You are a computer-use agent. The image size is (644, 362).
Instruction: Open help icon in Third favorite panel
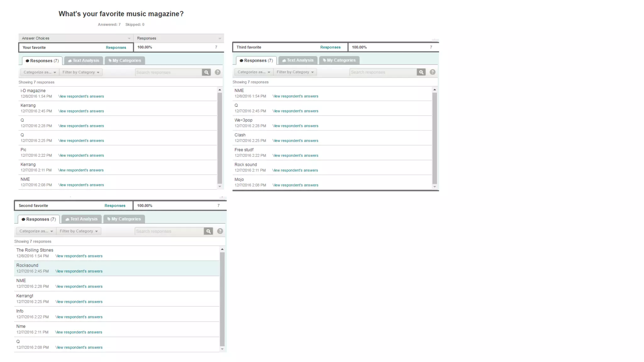coord(432,72)
